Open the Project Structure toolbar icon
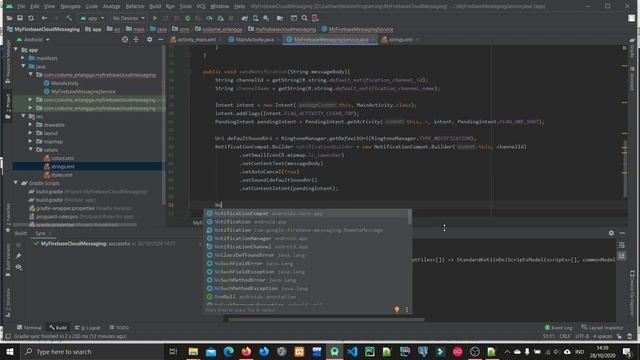Viewport: 640px width, 360px height. pyautogui.click(x=280, y=18)
